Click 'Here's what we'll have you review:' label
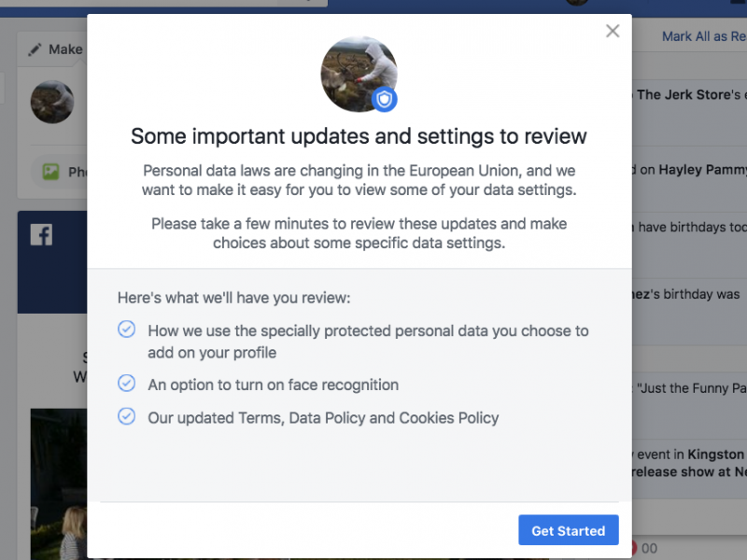The width and height of the screenshot is (747, 560). 234,298
